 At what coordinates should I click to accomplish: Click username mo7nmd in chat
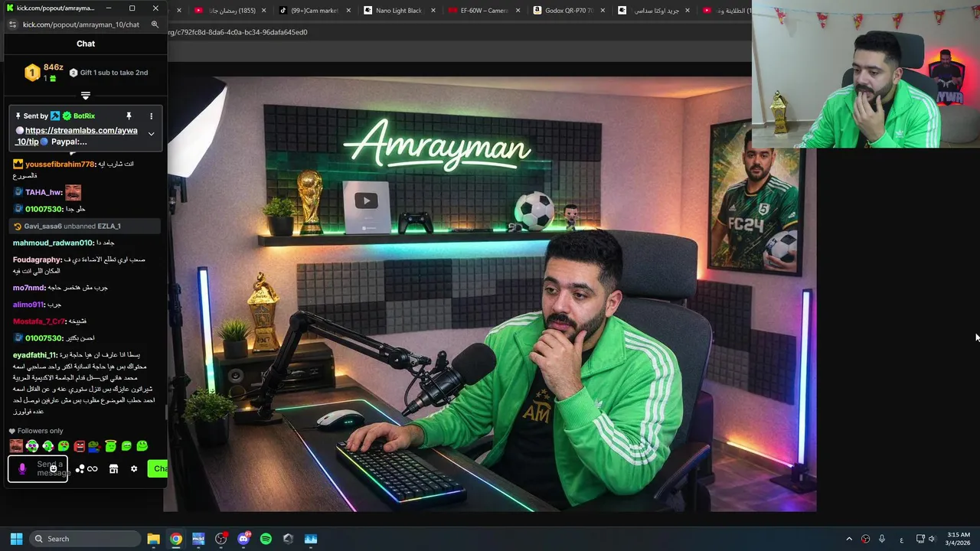28,289
